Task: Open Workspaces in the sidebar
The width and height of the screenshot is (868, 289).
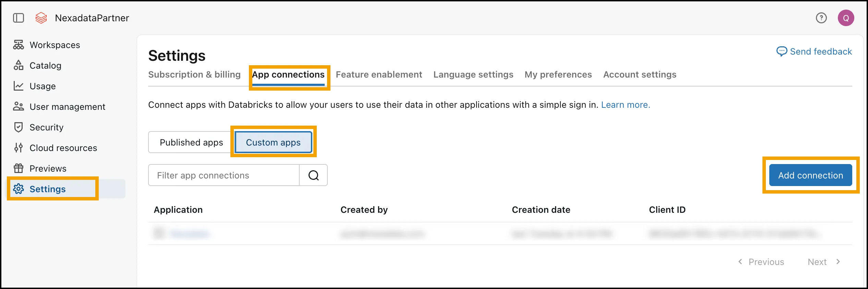Action: click(55, 45)
